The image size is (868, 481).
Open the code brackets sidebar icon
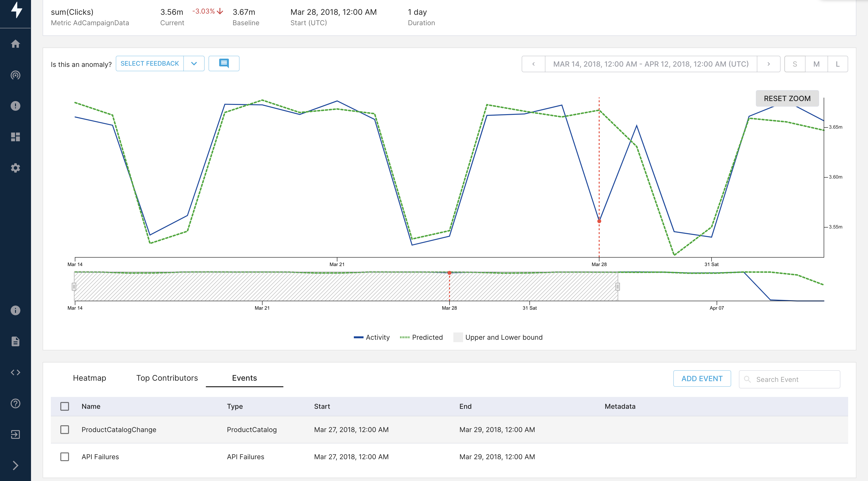[15, 372]
